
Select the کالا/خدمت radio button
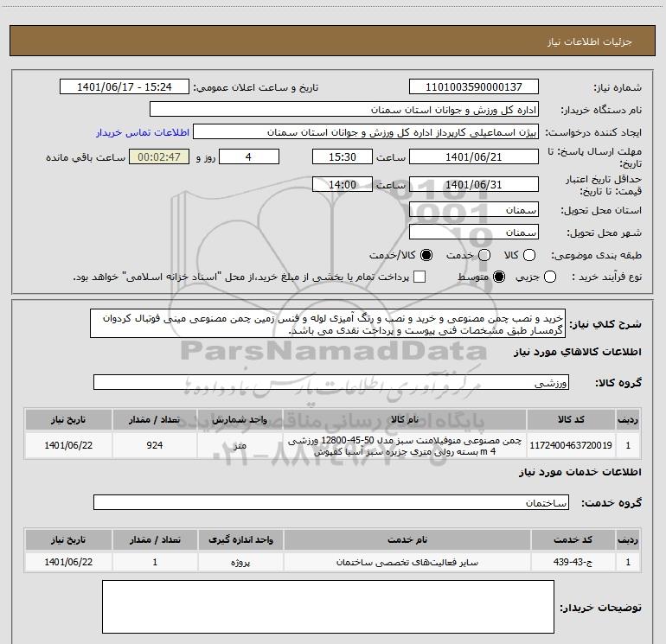point(426,255)
